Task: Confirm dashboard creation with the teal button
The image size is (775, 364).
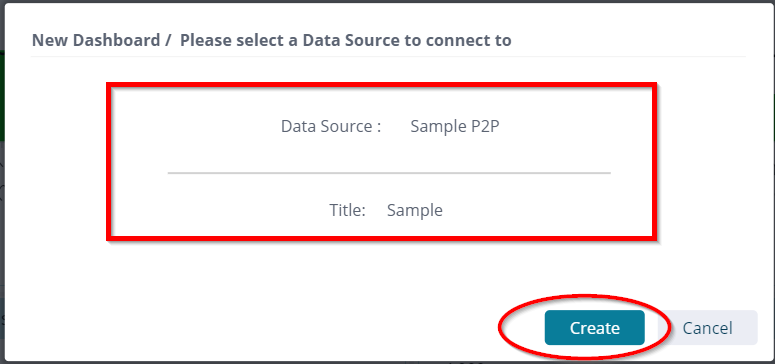Action: tap(595, 328)
